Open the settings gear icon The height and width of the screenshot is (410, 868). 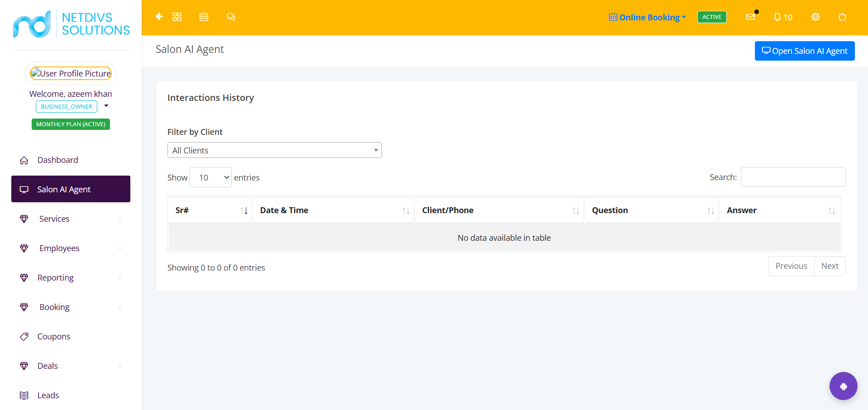pos(816,17)
